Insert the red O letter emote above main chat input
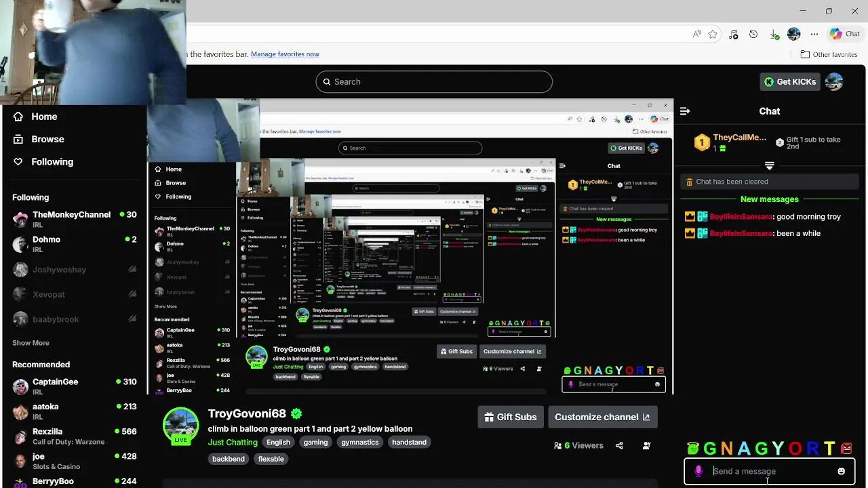 tap(795, 448)
